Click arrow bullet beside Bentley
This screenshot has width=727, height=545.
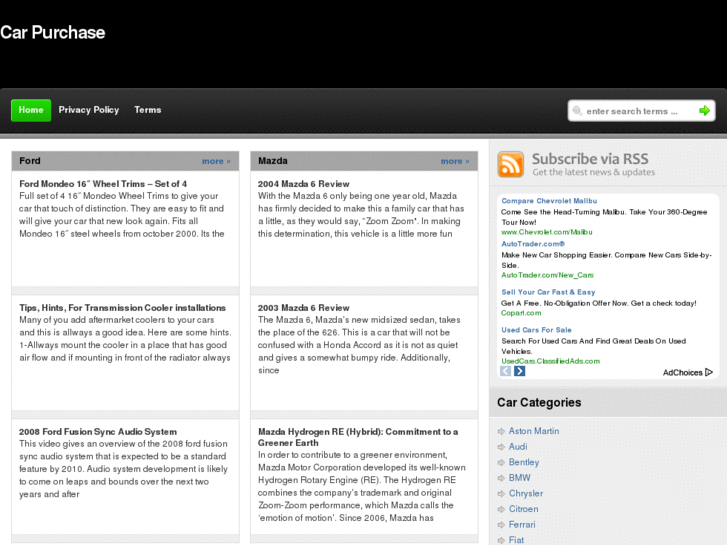(x=501, y=462)
